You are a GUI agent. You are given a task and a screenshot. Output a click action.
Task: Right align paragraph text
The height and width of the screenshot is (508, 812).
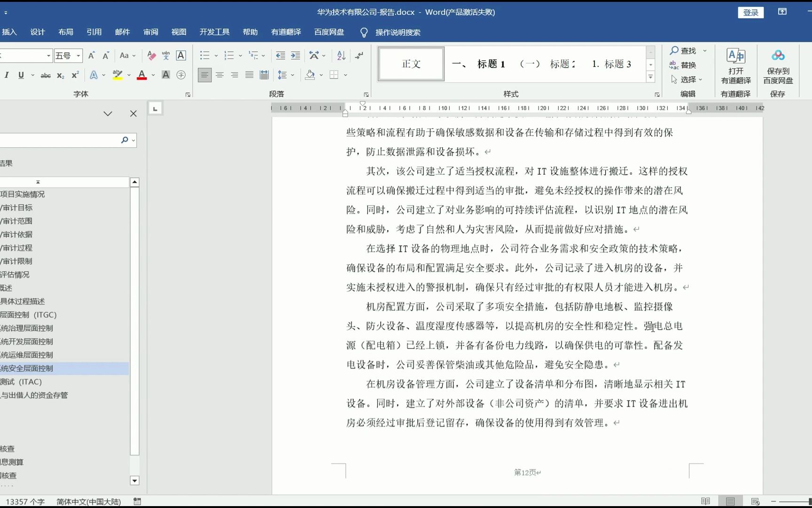pos(234,75)
